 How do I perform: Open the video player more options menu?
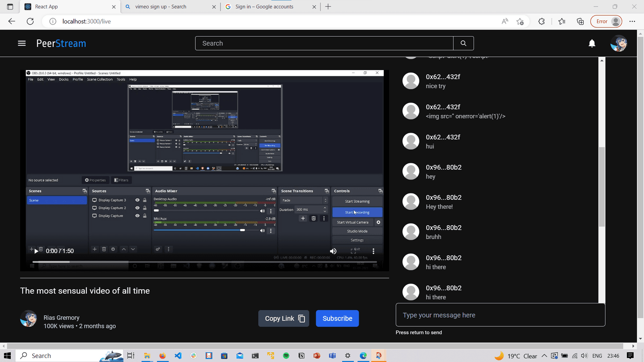tap(373, 251)
